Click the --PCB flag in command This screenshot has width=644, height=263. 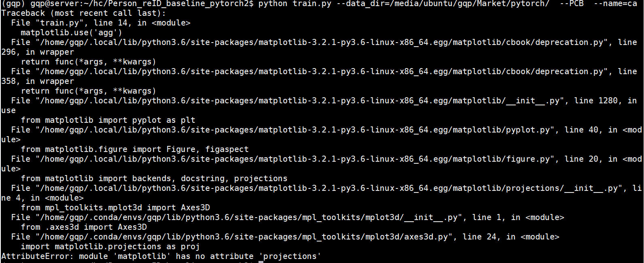click(x=572, y=4)
